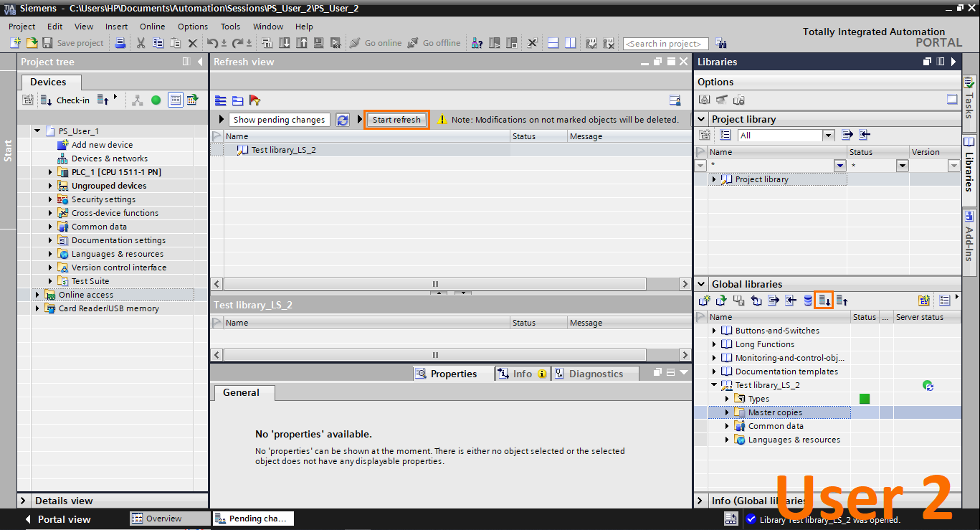
Task: Open the Online menu
Action: pos(152,26)
